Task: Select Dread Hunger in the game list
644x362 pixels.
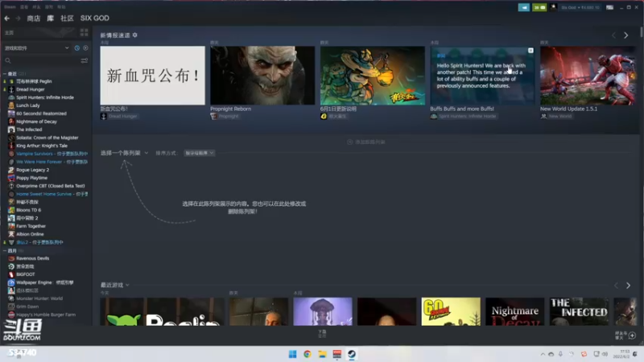Action: [x=30, y=89]
